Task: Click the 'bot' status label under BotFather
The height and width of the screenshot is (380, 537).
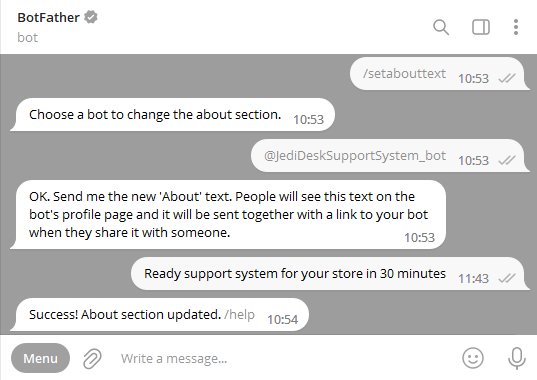Action: click(27, 37)
